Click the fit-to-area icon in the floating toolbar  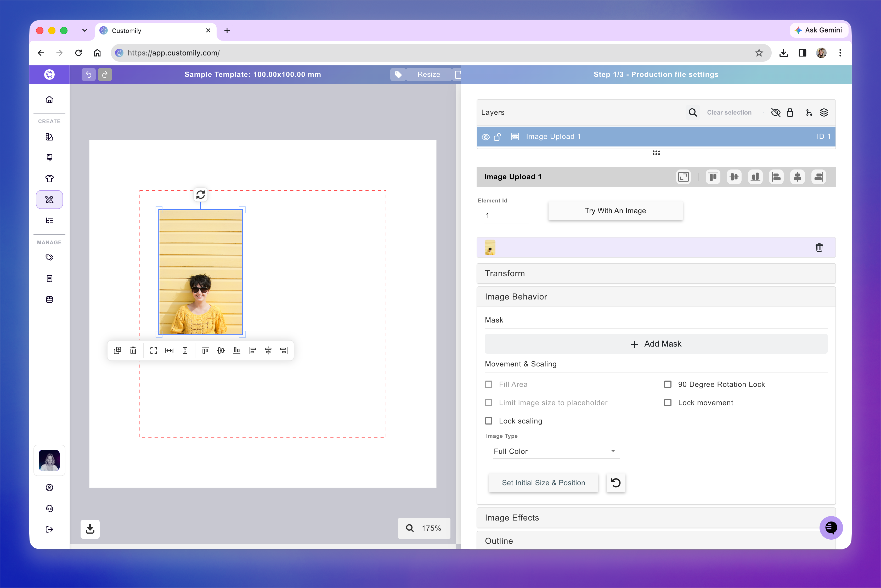[153, 350]
